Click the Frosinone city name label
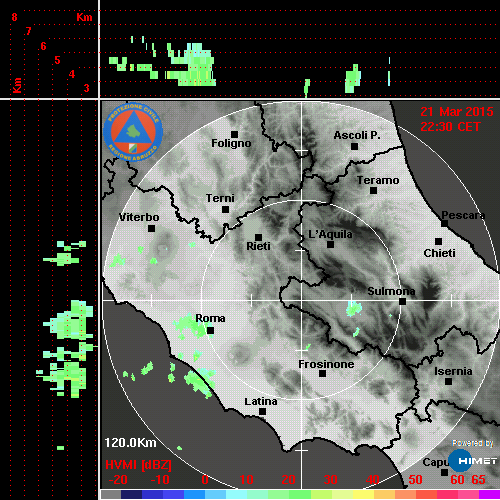 326,364
